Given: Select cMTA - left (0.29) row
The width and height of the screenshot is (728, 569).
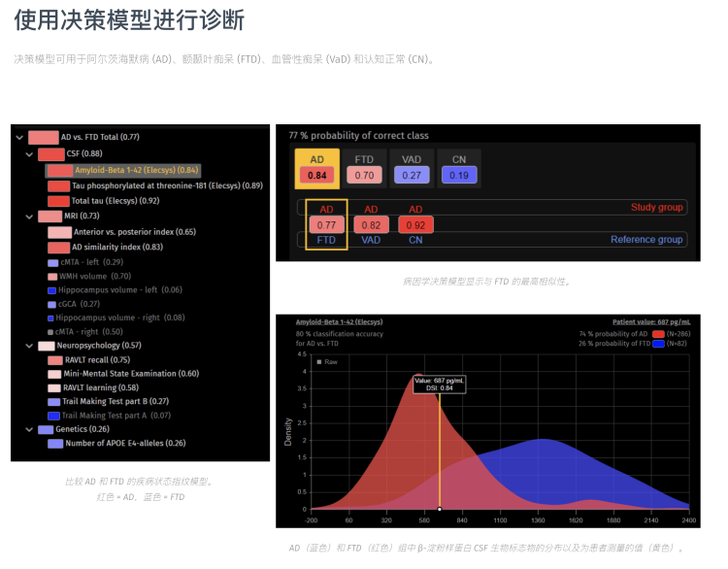Looking at the screenshot, I should click(x=85, y=262).
